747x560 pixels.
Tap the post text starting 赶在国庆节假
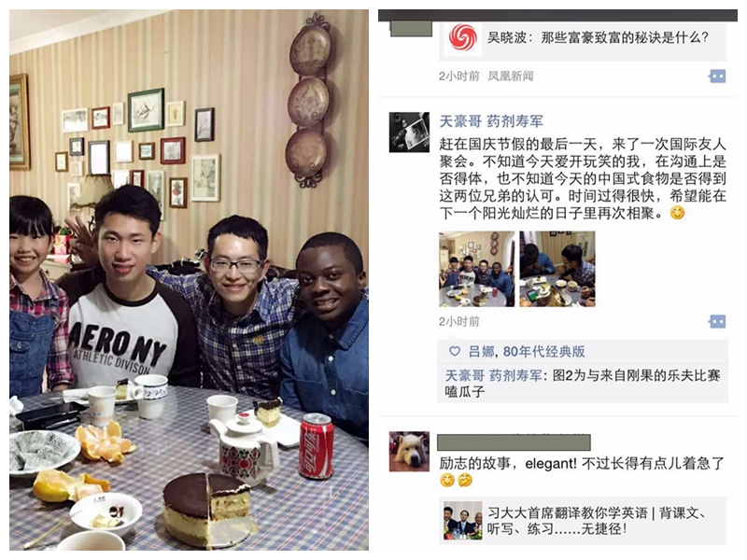(x=583, y=178)
